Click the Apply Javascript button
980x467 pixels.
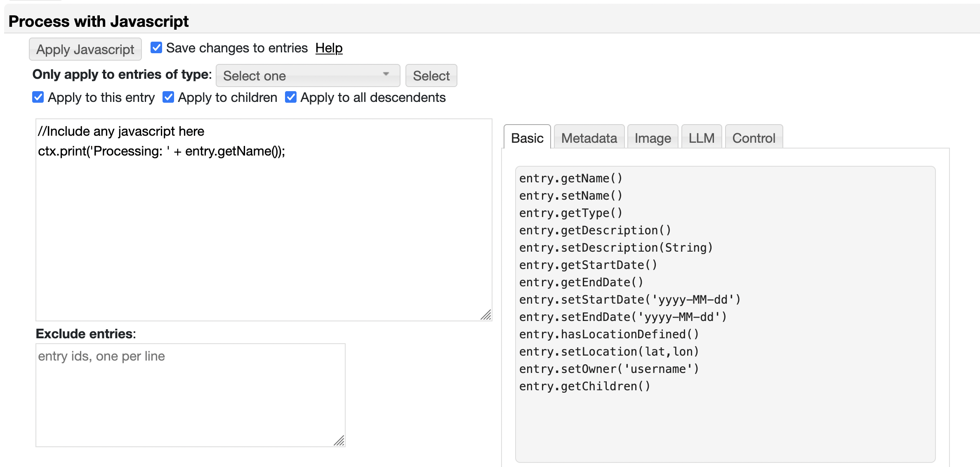coord(85,50)
